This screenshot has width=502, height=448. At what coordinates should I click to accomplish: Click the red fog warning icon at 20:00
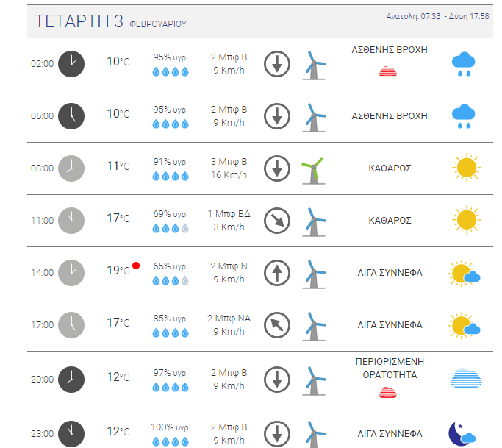click(388, 392)
